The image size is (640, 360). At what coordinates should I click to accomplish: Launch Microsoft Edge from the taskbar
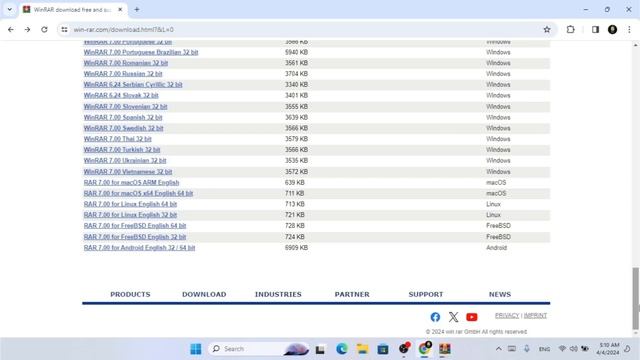[x=342, y=349]
